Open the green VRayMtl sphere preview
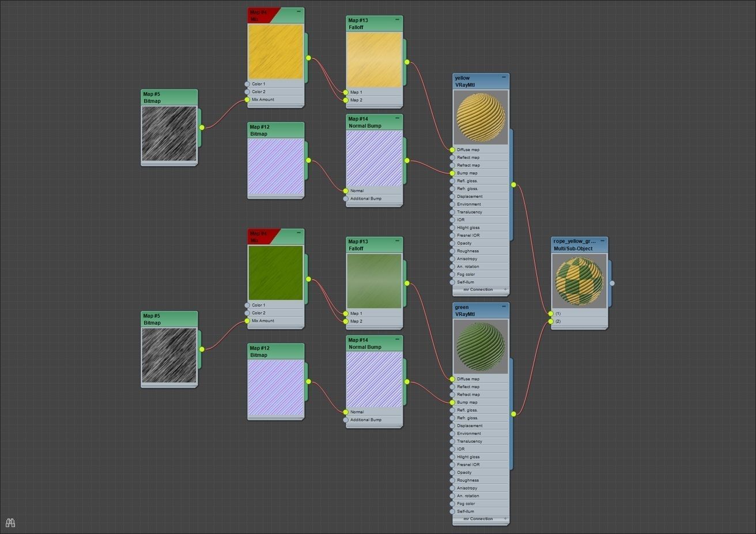This screenshot has width=756, height=534. coord(481,346)
